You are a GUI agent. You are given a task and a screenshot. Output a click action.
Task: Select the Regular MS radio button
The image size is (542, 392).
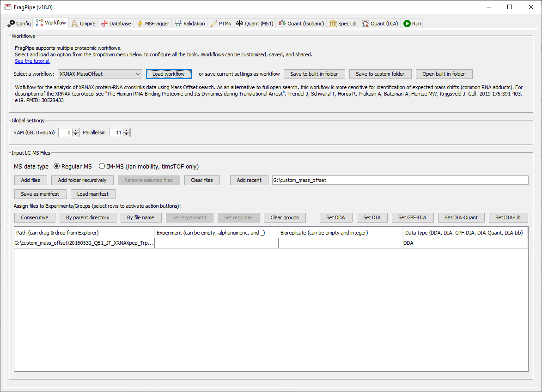(57, 166)
